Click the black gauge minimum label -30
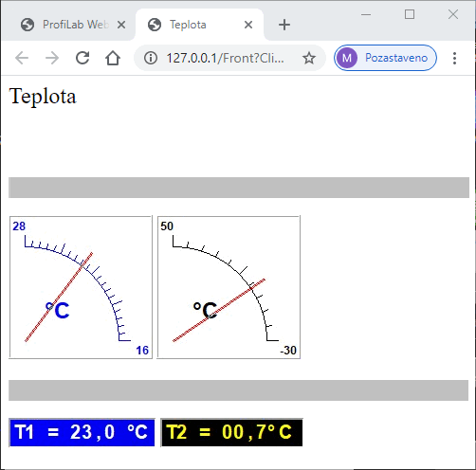Viewport: 476px width, 470px height. (x=288, y=351)
